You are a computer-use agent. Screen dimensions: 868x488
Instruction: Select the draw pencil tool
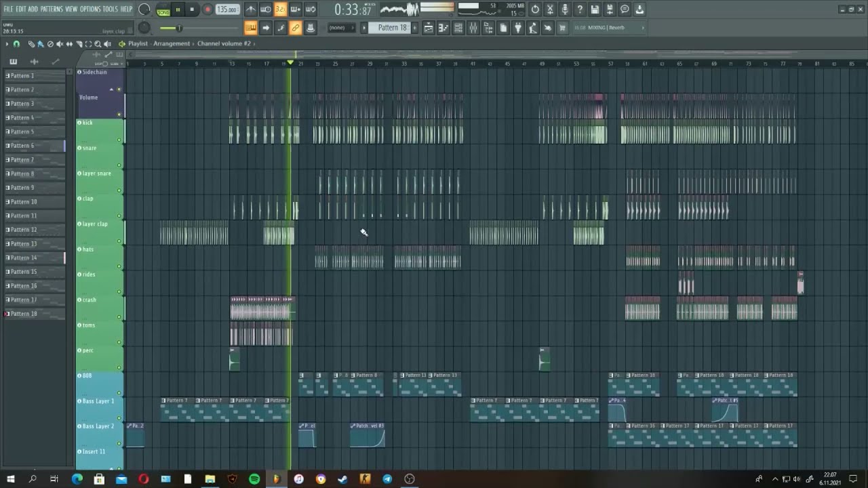click(31, 44)
